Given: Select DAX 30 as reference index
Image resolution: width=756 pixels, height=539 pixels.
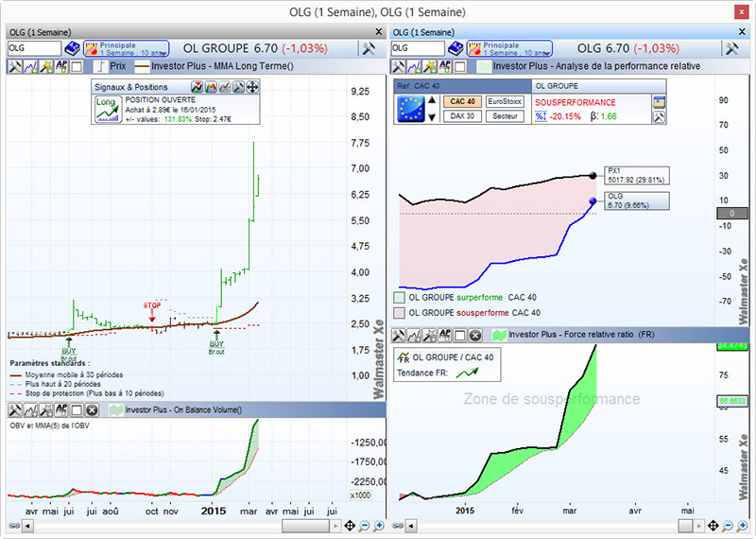Looking at the screenshot, I should coord(462,115).
